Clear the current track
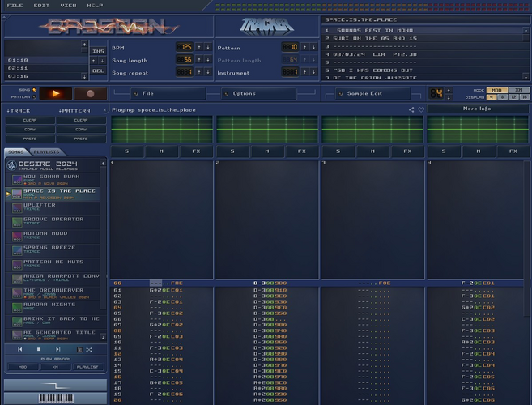This screenshot has height=405, width=532. click(x=30, y=120)
